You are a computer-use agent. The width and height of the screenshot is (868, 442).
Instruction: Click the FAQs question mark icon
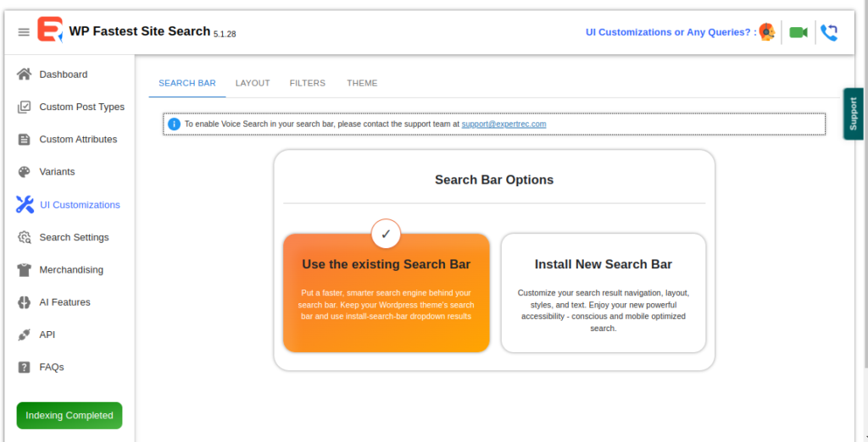[x=24, y=367]
